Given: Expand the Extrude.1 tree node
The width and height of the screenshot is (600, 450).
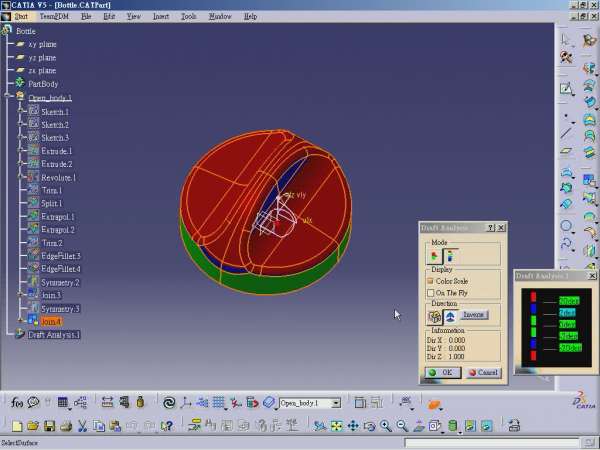Looking at the screenshot, I should [21, 150].
